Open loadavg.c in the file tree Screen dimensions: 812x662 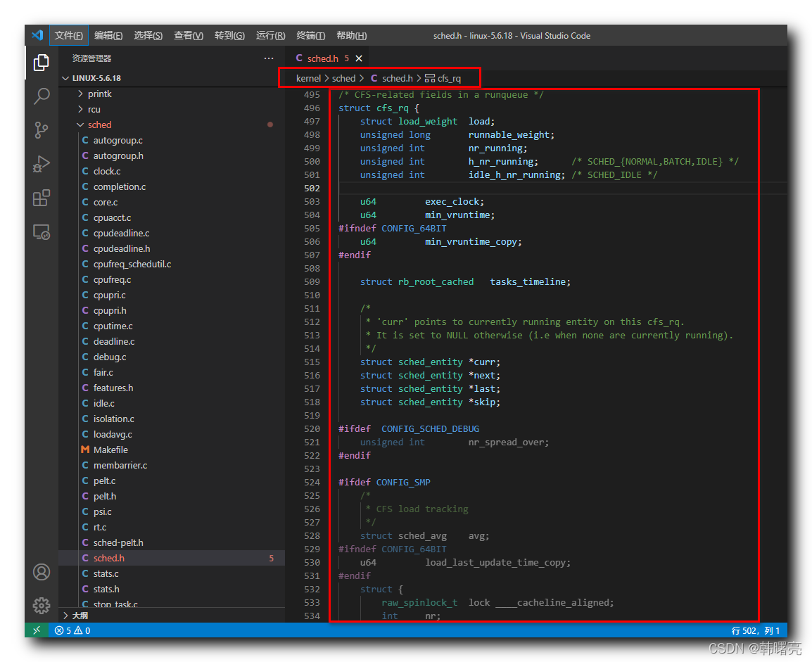172,434
